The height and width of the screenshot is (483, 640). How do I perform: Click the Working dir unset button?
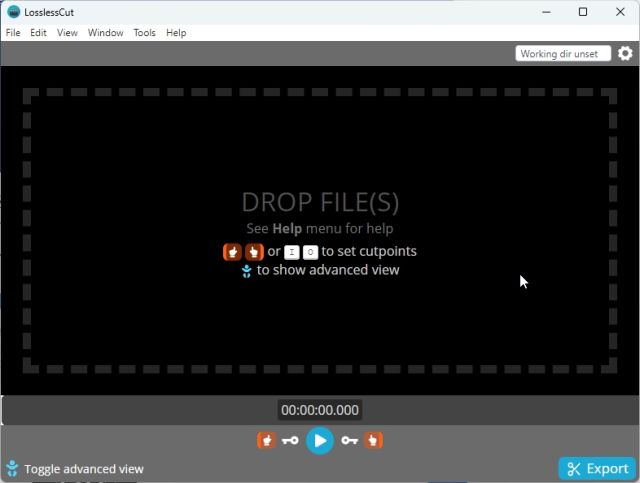(x=563, y=54)
